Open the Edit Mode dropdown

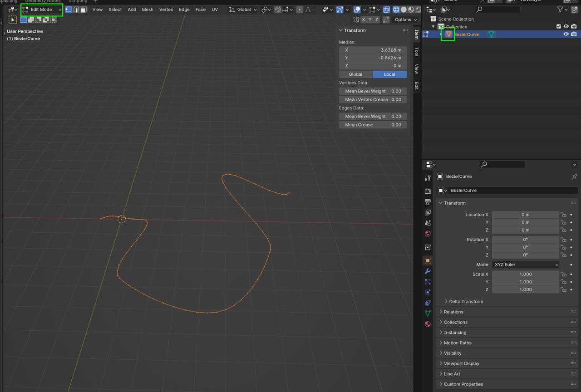[42, 10]
